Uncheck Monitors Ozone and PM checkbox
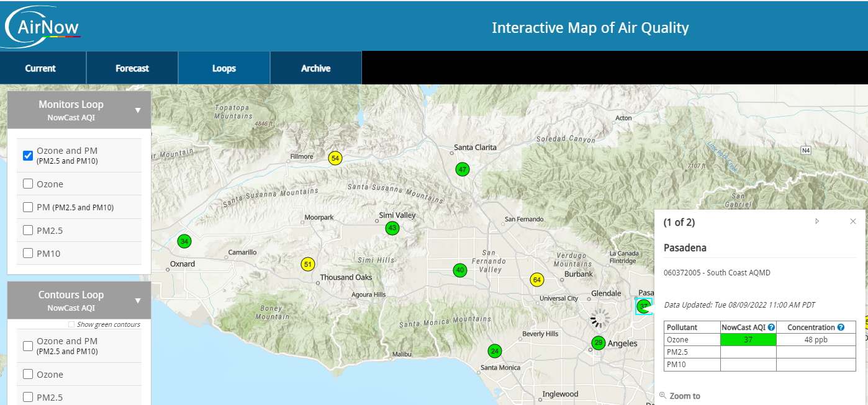Viewport: 868px width, 405px height. [x=28, y=156]
